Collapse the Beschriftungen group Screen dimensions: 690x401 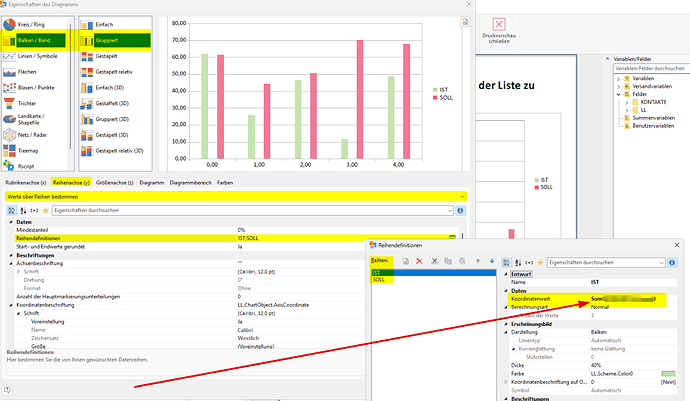[11, 255]
